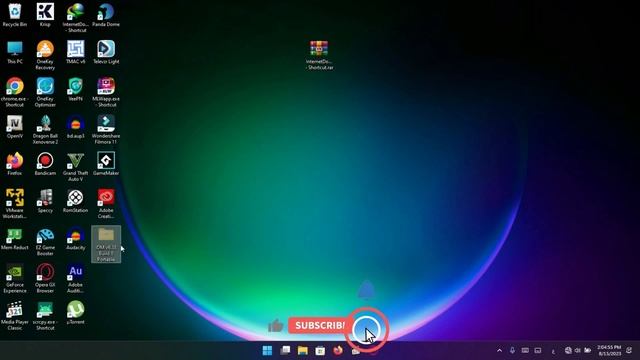Open the Recycle Bin desktop icon
The height and width of the screenshot is (360, 640).
point(15,16)
